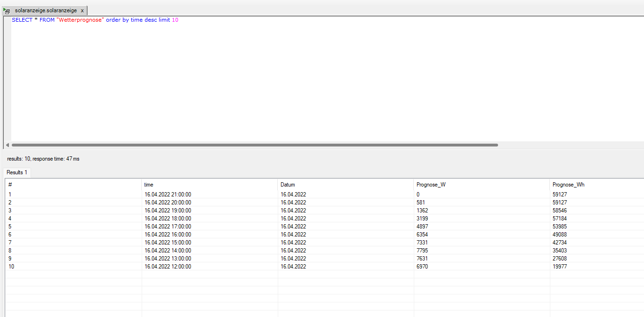The image size is (644, 317).
Task: Click the query icon on the solaranzeige tab
Action: pyautogui.click(x=7, y=10)
